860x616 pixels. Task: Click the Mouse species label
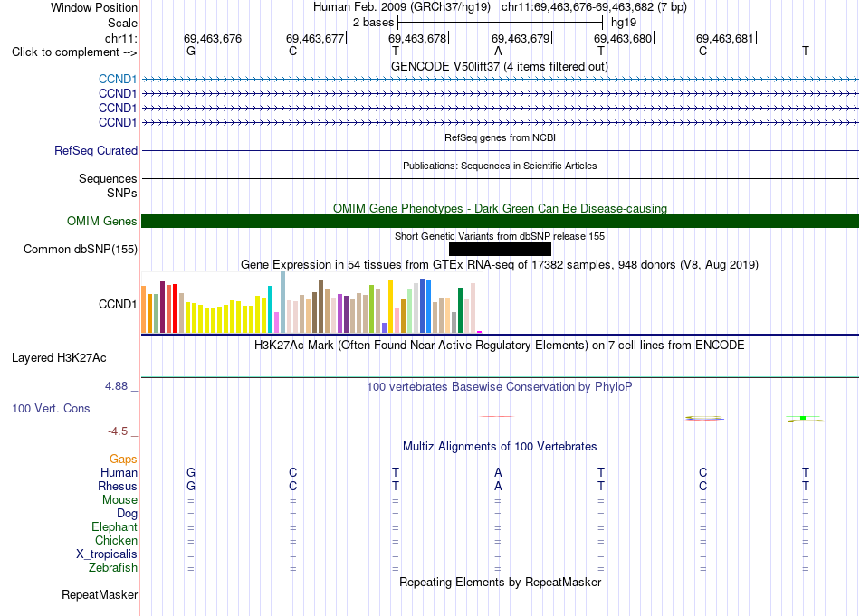pos(119,500)
